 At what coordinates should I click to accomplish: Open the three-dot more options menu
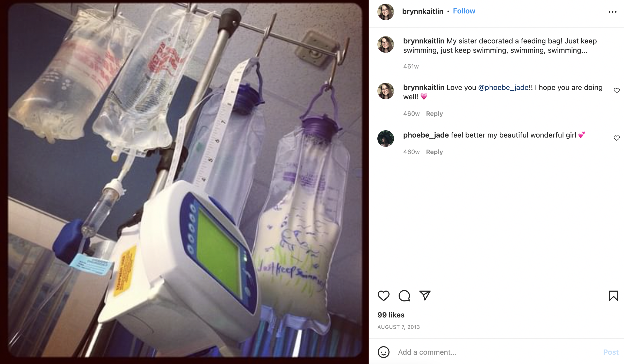(x=612, y=12)
